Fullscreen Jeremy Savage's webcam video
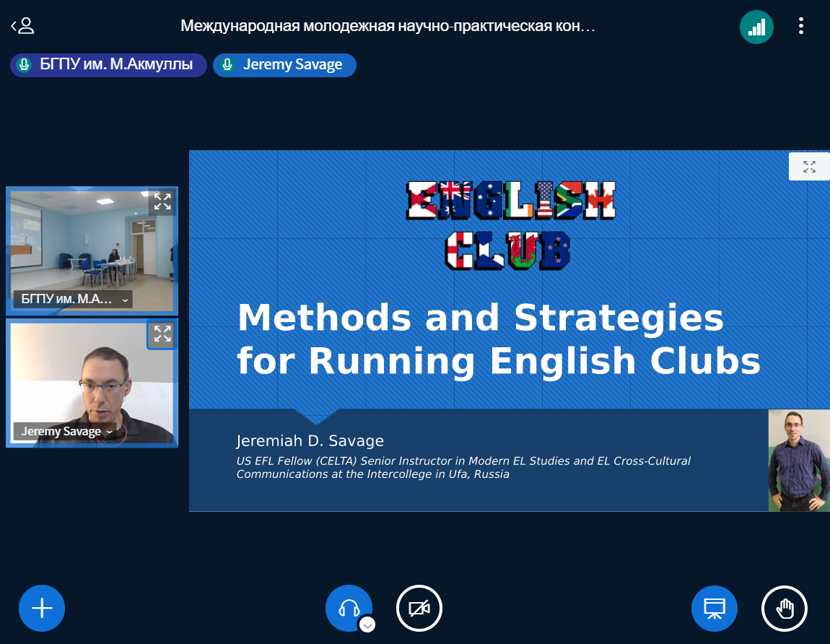830x644 pixels. coord(162,334)
